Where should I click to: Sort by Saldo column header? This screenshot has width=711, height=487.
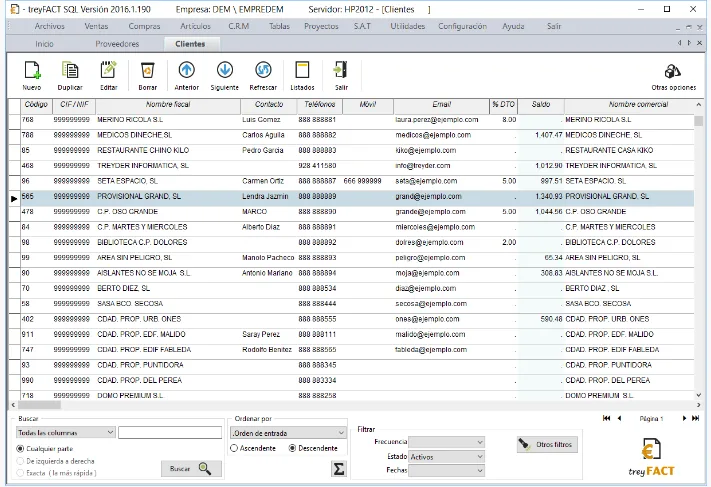tap(541, 104)
